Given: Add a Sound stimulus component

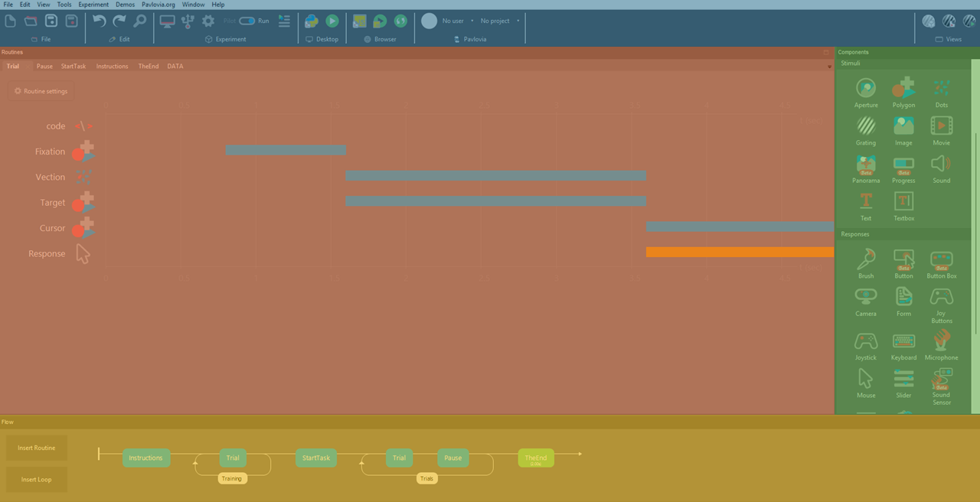Looking at the screenshot, I should pos(942,168).
